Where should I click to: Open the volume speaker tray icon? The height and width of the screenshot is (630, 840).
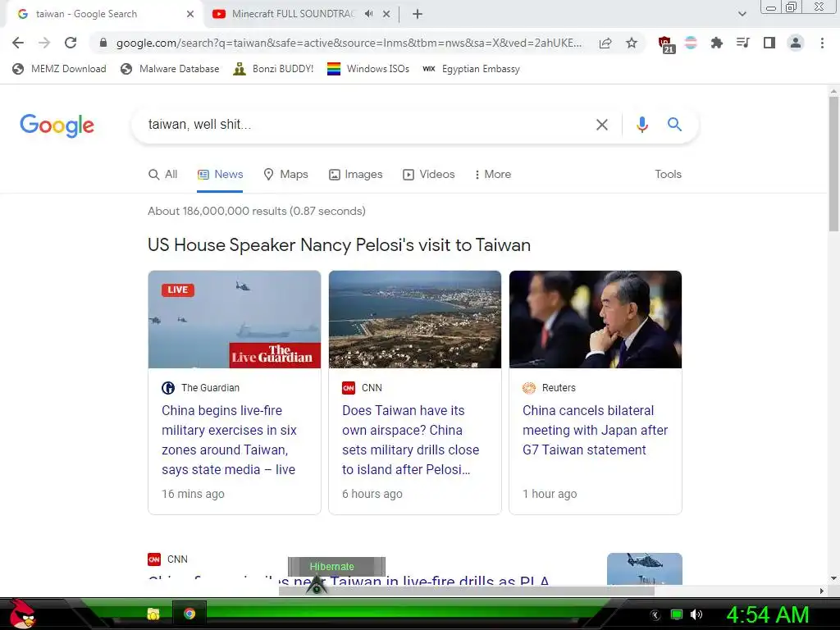pyautogui.click(x=696, y=614)
